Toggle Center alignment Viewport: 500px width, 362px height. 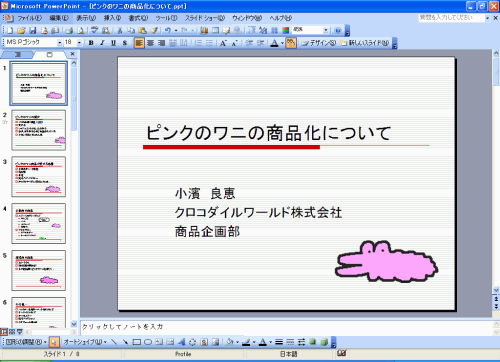point(150,43)
